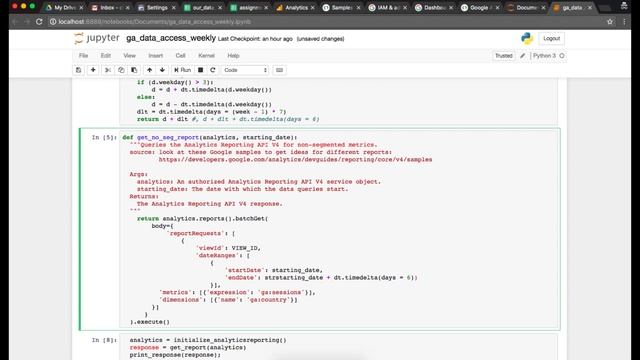This screenshot has width=640, height=360.
Task: Open the Kernel menu
Action: pyautogui.click(x=206, y=56)
